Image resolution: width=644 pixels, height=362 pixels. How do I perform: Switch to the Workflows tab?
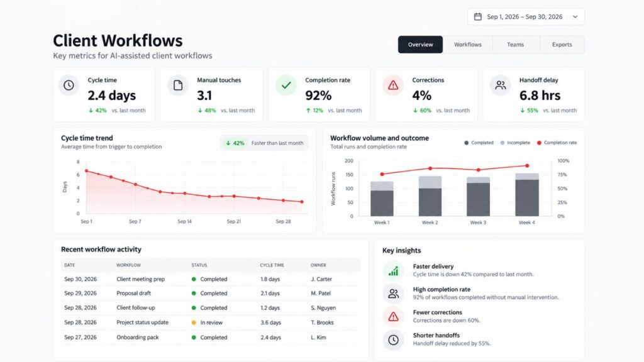pyautogui.click(x=467, y=45)
